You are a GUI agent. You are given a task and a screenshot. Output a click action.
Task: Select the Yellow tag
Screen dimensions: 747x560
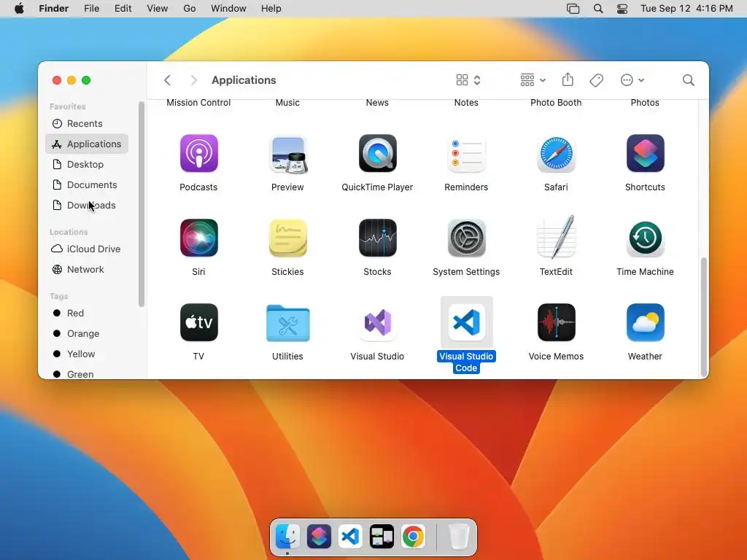pyautogui.click(x=87, y=354)
